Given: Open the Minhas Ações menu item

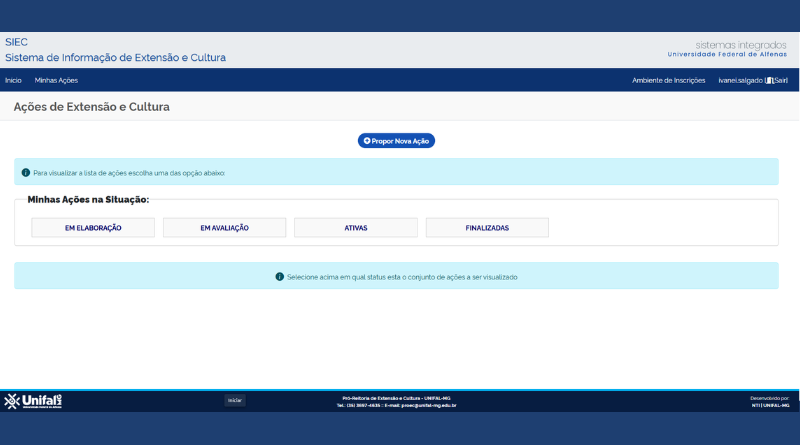Looking at the screenshot, I should [x=56, y=80].
